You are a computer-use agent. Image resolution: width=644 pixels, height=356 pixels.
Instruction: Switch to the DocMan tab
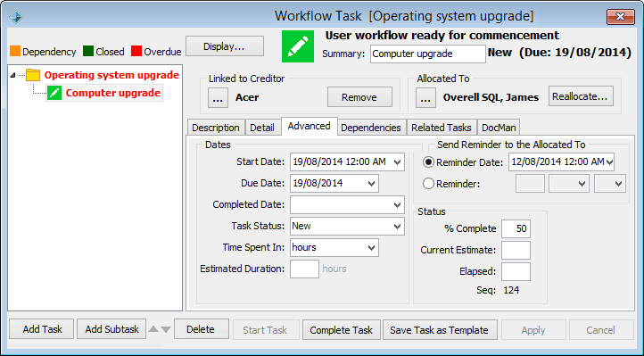coord(499,128)
